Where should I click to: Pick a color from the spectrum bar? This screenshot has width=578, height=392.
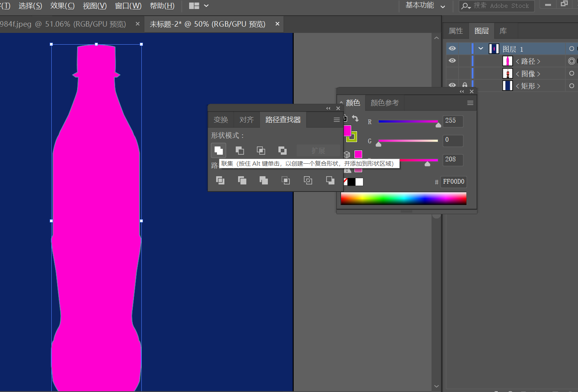tap(404, 199)
